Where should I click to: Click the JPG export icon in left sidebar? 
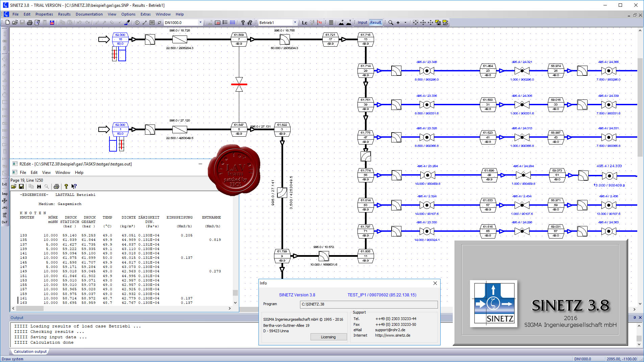coord(4,208)
